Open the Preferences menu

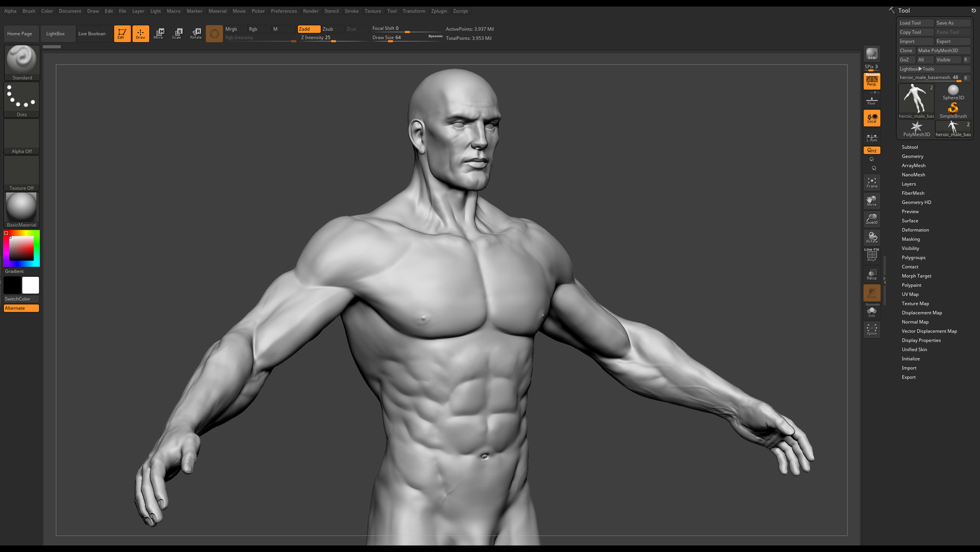284,11
